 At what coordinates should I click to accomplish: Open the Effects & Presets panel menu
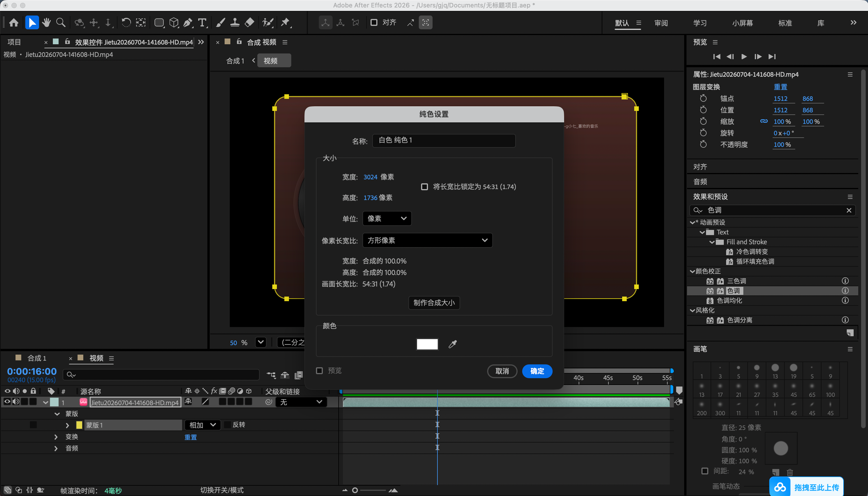[x=850, y=197]
